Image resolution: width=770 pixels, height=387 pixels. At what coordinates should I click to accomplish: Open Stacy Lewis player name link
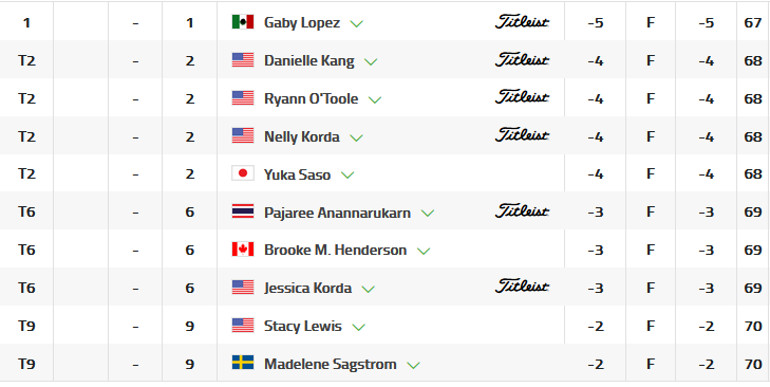302,326
